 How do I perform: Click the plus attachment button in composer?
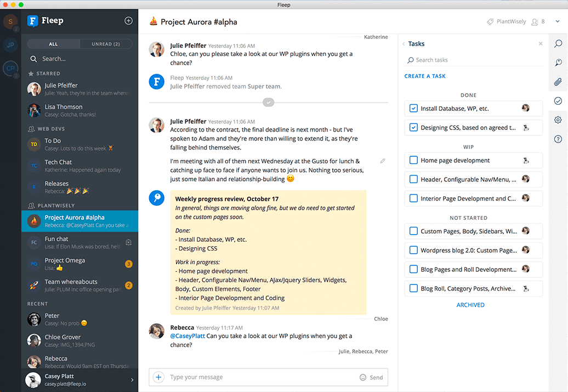click(x=158, y=377)
